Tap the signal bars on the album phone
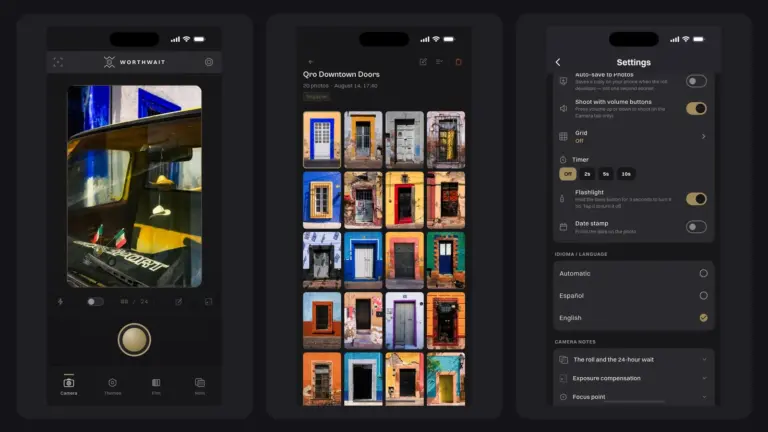Image resolution: width=768 pixels, height=432 pixels. click(425, 39)
